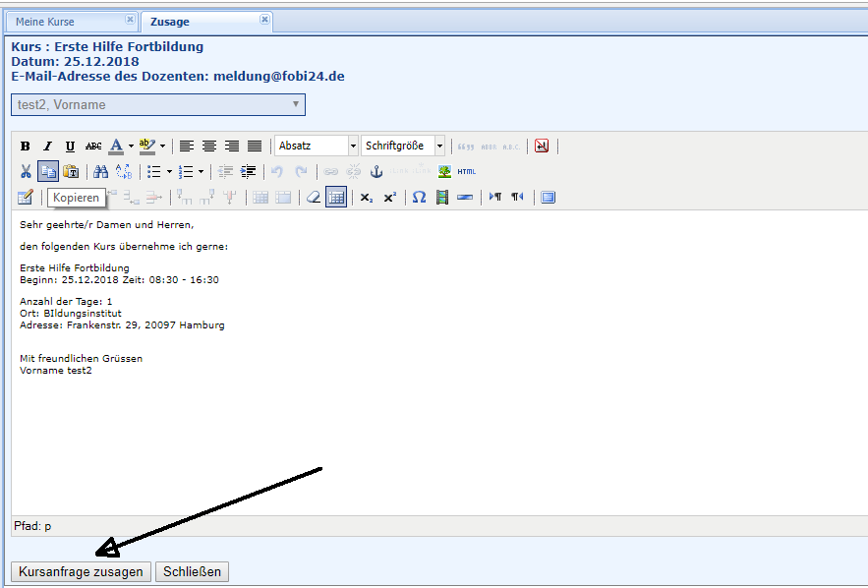Open the binoculars search tool
This screenshot has width=868, height=588.
point(100,171)
